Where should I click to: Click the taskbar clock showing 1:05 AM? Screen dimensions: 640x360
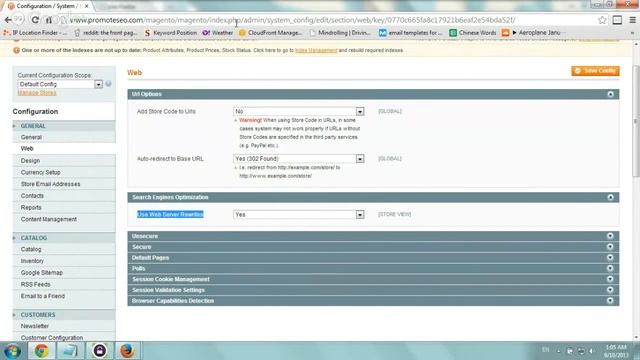[616, 351]
